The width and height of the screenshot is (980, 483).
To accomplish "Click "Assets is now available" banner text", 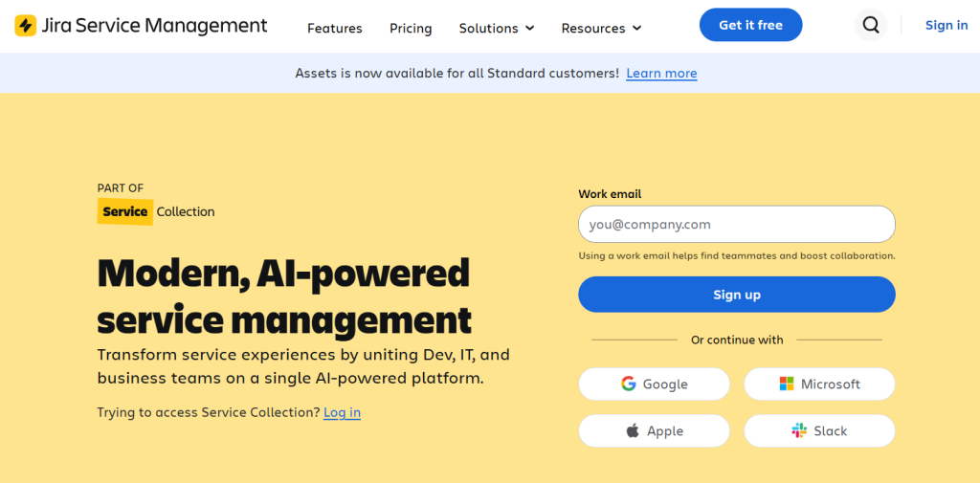I will tap(457, 73).
